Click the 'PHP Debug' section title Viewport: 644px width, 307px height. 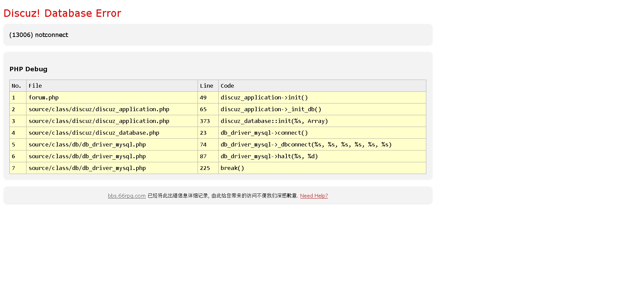(x=29, y=69)
